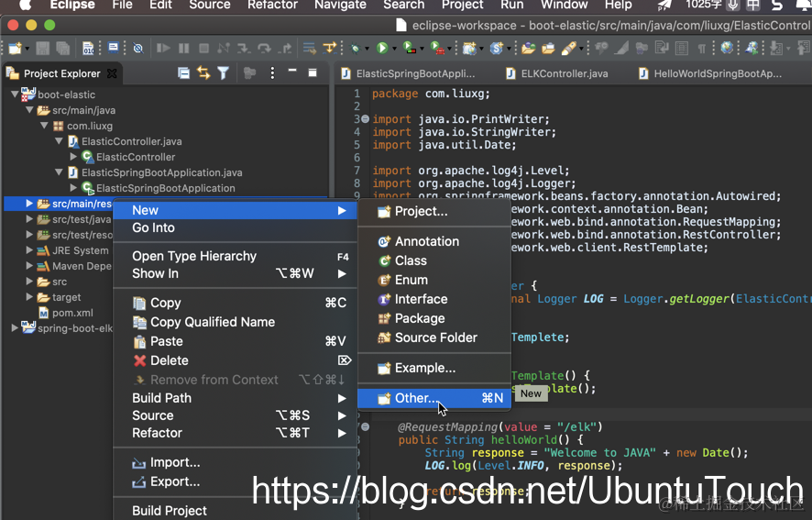
Task: Click the New wizard toolbar icon
Action: point(15,49)
